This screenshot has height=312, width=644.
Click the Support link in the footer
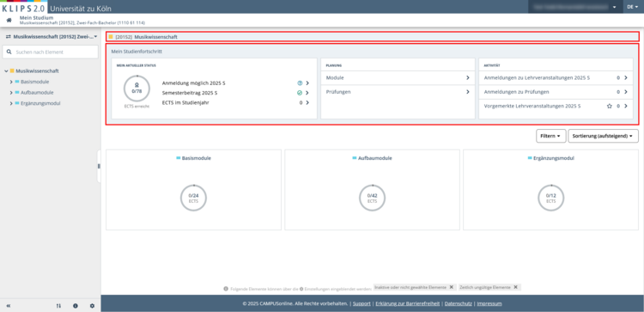point(361,303)
